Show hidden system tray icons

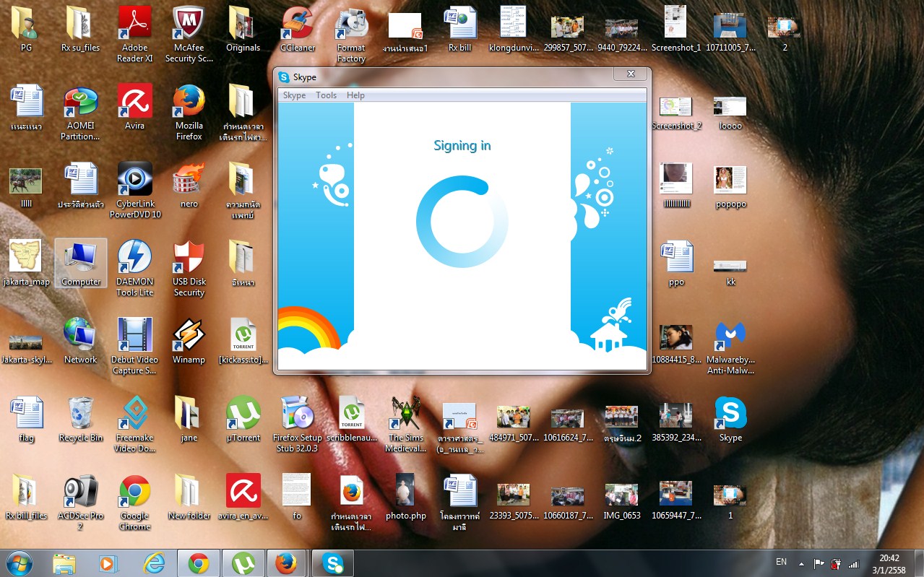[801, 563]
